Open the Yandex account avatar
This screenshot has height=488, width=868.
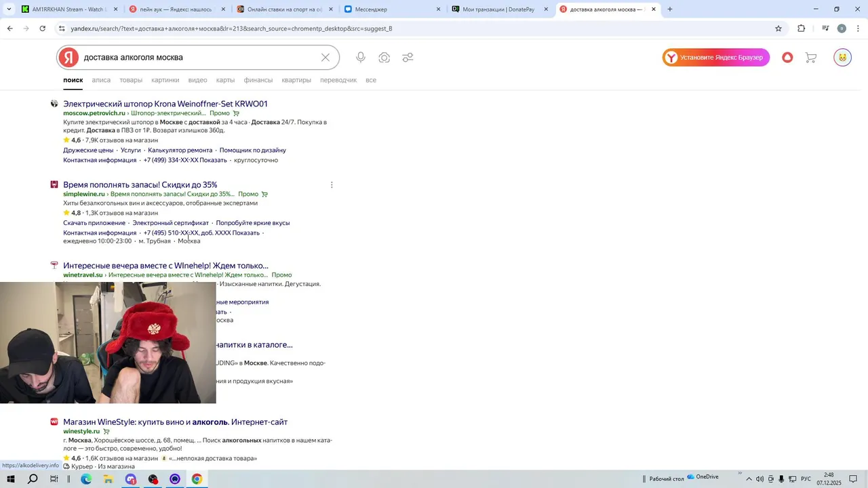click(x=842, y=58)
